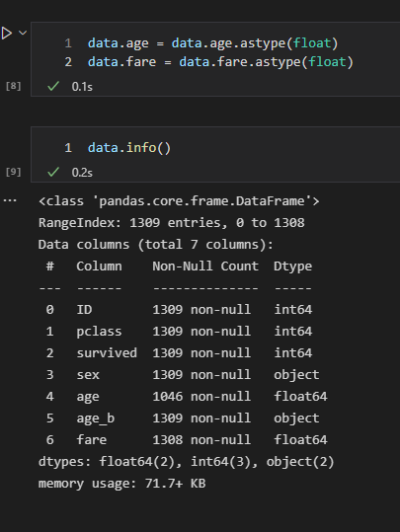Click '1046 non-null' for age
Image resolution: width=400 pixels, height=532 pixels.
tap(201, 397)
